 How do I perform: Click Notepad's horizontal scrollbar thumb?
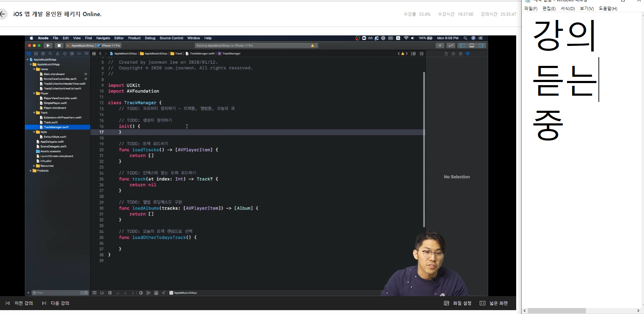click(x=557, y=311)
